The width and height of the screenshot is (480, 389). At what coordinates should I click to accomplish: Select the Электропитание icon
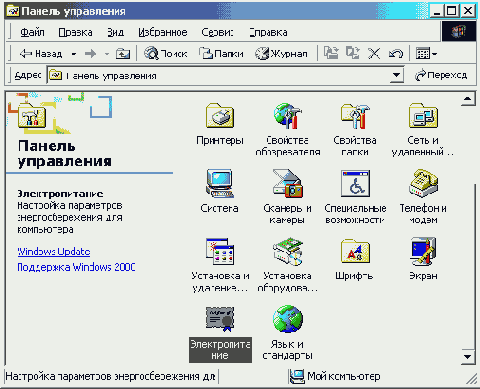point(220,319)
